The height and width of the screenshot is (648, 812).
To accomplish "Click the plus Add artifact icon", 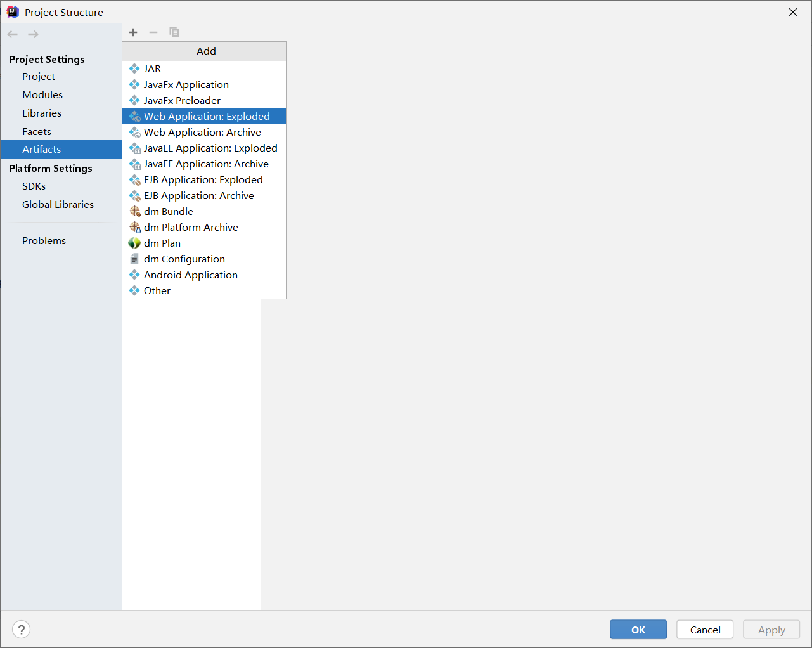I will (x=133, y=32).
